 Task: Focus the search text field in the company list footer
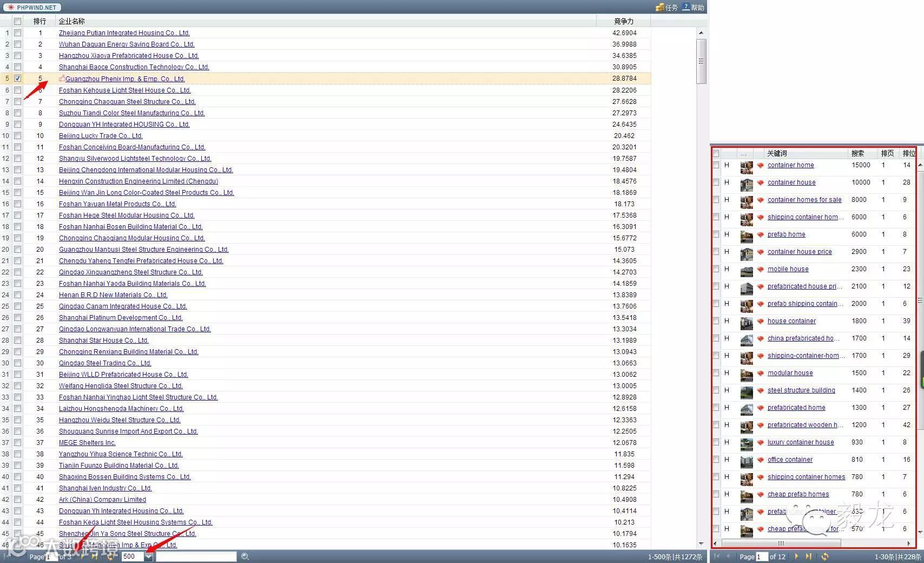[196, 557]
